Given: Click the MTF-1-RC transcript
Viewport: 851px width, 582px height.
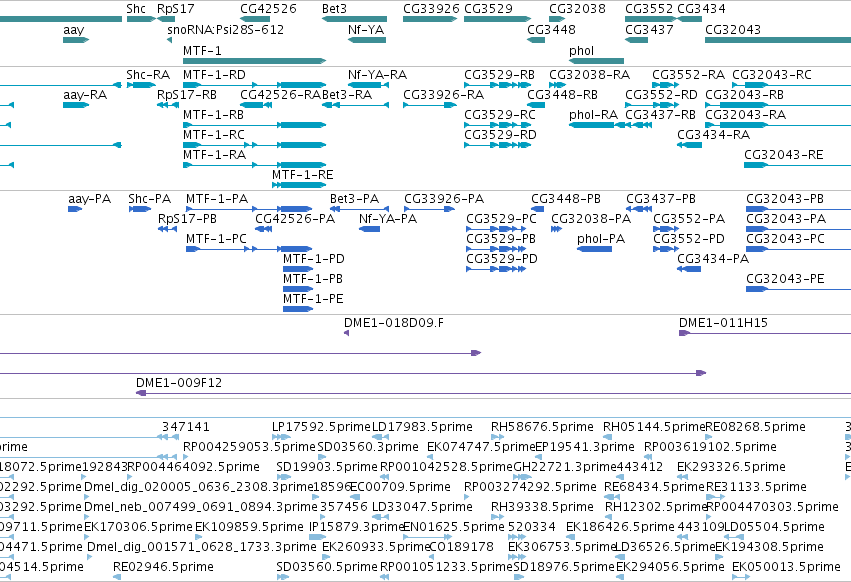Looking at the screenshot, I should (255, 145).
